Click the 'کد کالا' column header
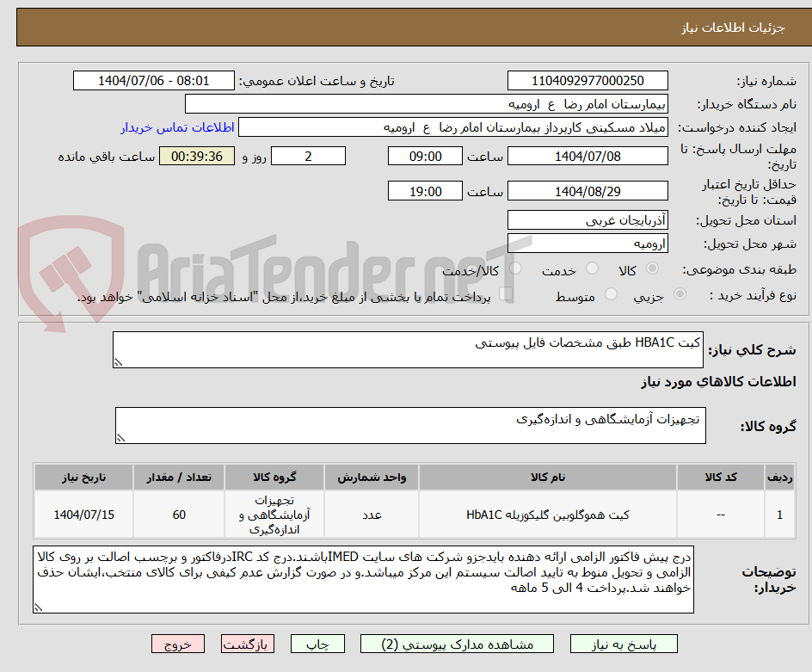Screen dimensions: 812x672 click(x=720, y=478)
